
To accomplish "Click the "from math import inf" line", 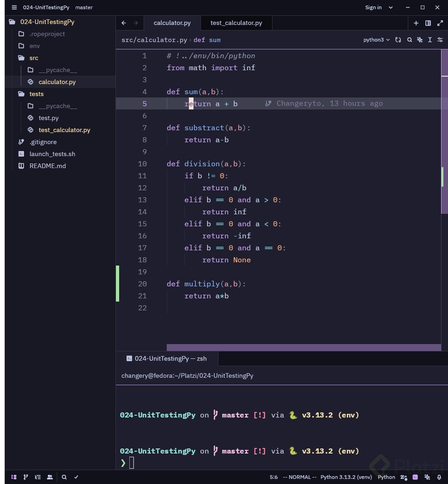I will click(x=211, y=67).
